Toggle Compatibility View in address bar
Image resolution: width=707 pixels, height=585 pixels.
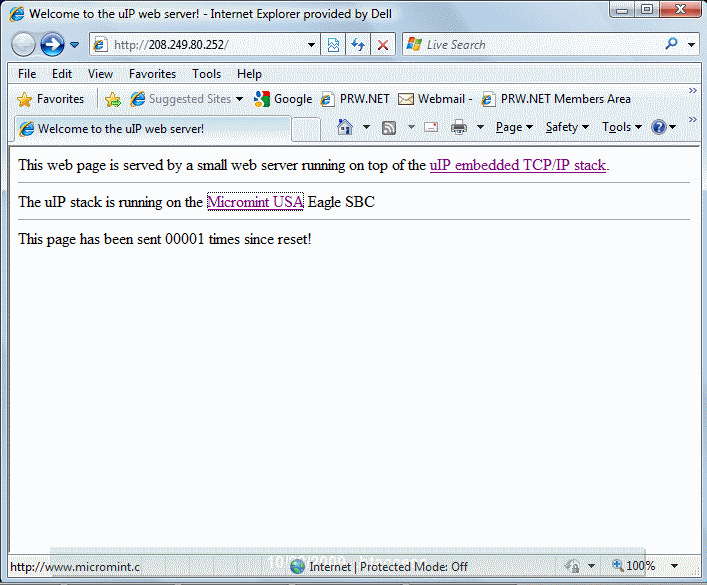click(x=333, y=45)
